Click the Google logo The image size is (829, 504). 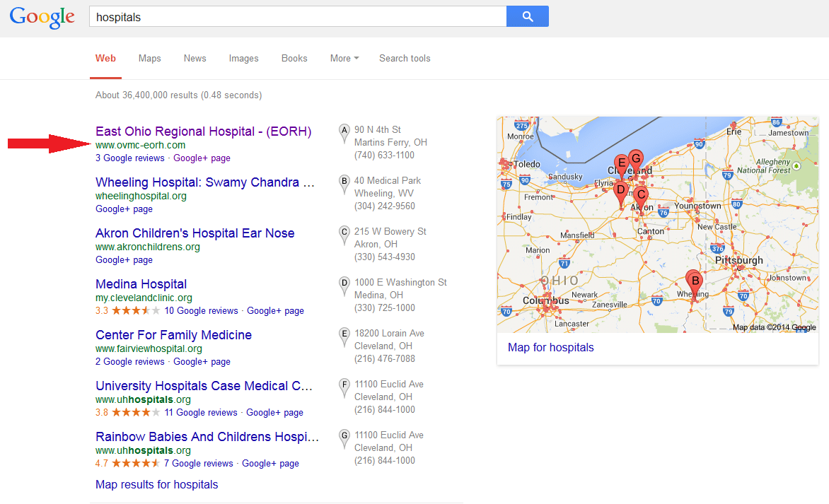click(x=42, y=18)
